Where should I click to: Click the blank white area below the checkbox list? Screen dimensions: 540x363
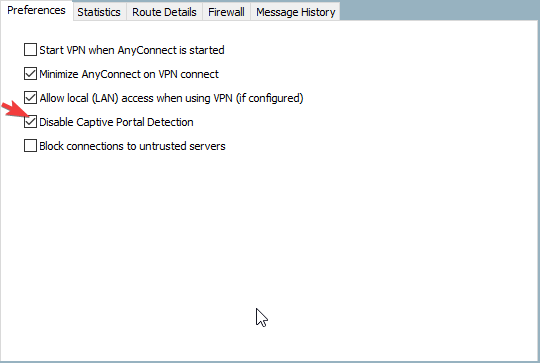click(x=269, y=255)
